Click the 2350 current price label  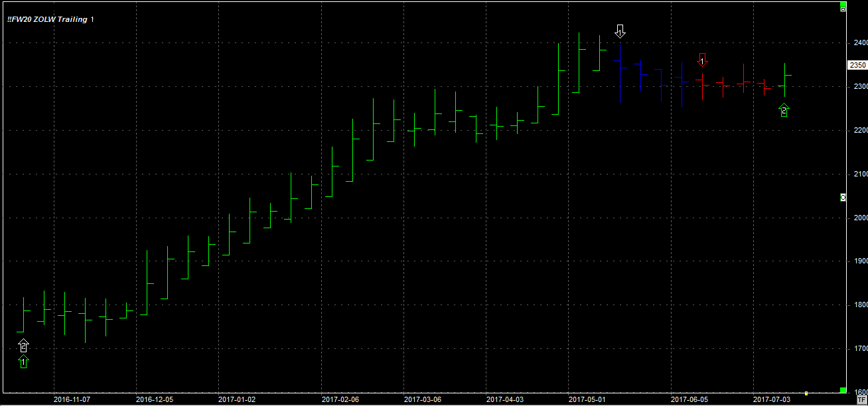tap(857, 65)
